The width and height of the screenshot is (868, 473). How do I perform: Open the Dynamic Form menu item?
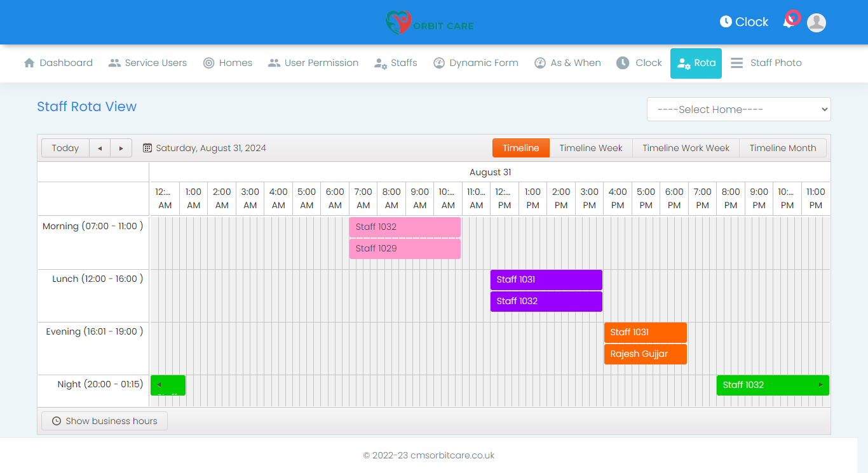[476, 63]
